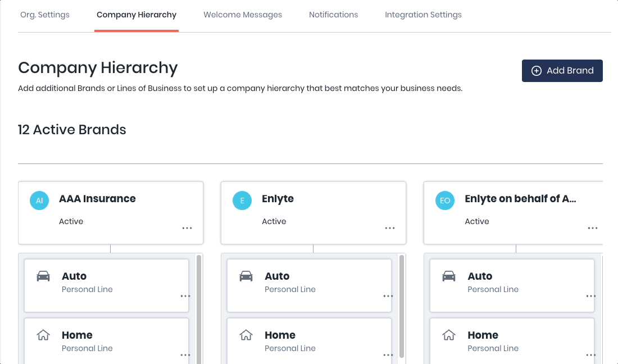618x364 pixels.
Task: Click the car icon in AAA Insurance Auto
Action: (43, 276)
